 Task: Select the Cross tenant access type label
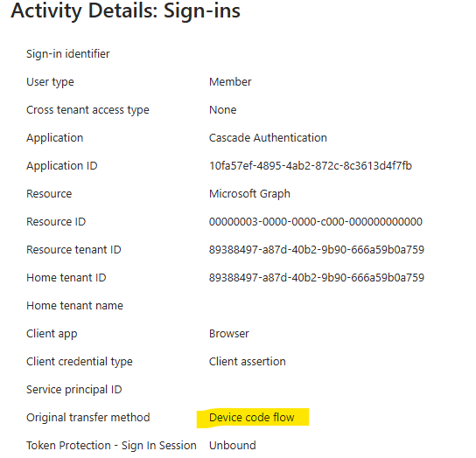87,110
